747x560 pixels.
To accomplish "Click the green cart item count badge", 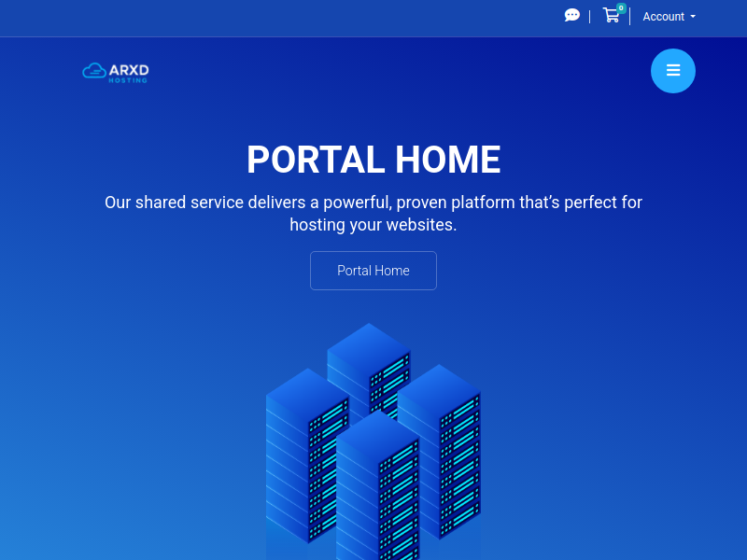I will (621, 7).
